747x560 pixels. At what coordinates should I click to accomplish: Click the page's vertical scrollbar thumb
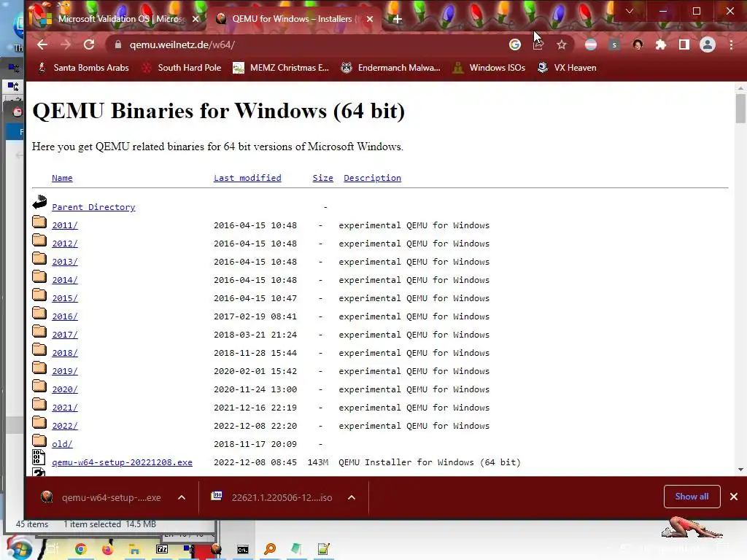point(740,109)
